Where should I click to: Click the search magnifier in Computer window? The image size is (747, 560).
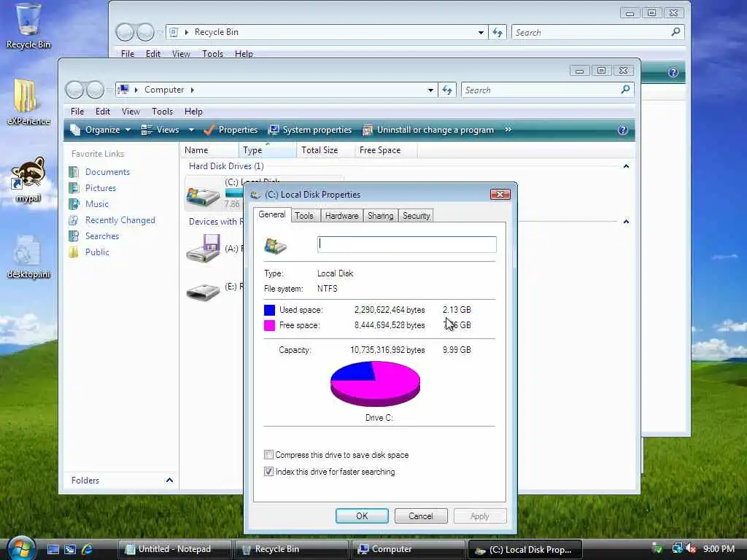click(625, 90)
